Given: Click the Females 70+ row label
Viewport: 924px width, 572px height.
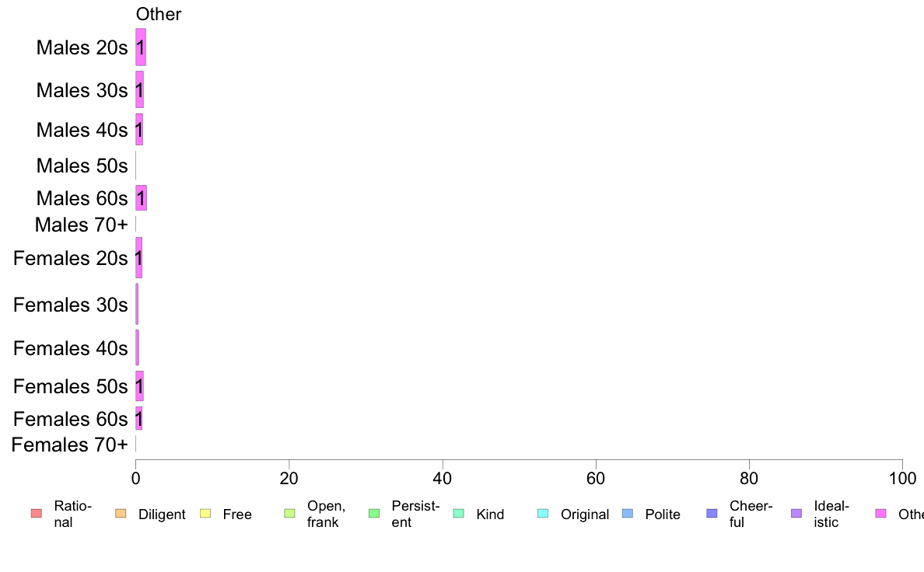Looking at the screenshot, I should (x=69, y=445).
